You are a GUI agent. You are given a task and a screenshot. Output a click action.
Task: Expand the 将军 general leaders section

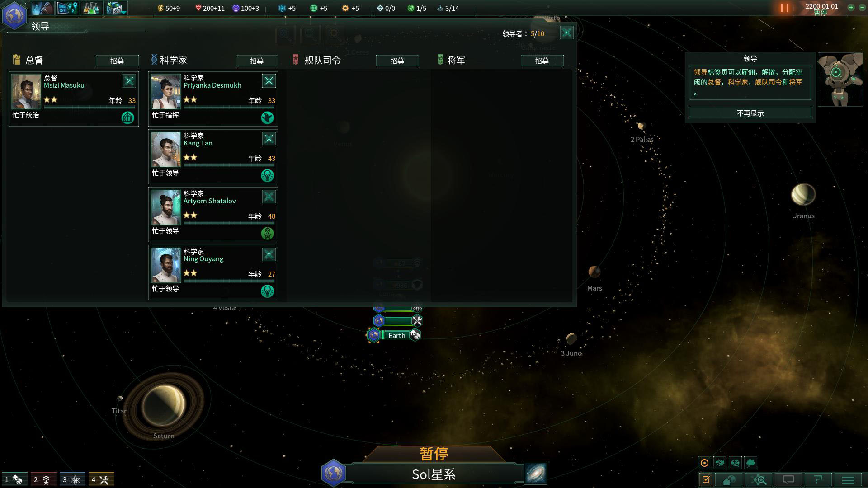(x=456, y=60)
